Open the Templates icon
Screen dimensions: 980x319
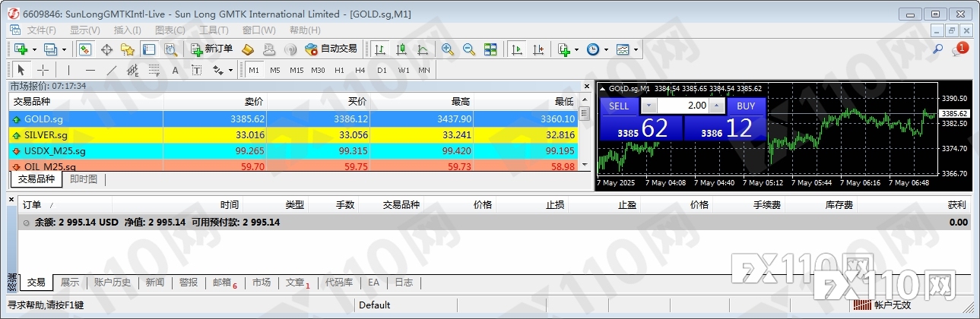pos(623,49)
